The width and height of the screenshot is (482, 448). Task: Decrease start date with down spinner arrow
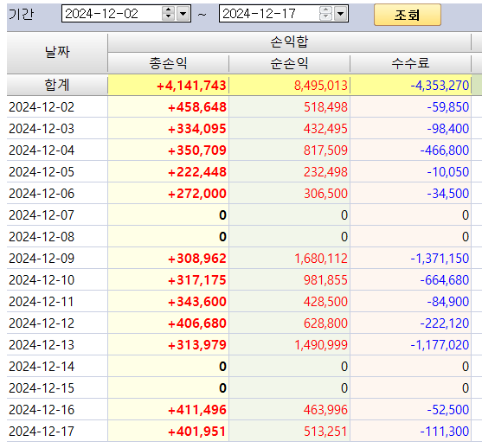[168, 17]
